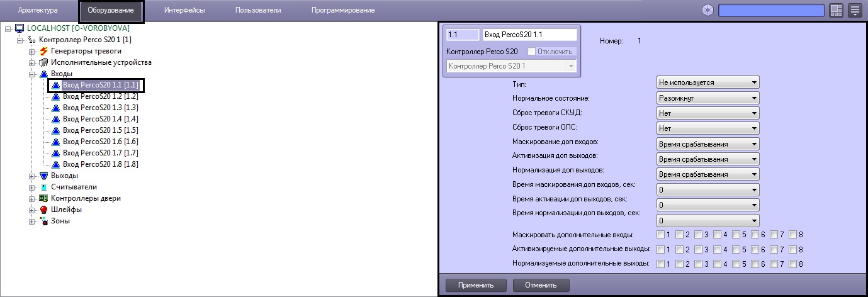Click the Отменить button

point(541,285)
